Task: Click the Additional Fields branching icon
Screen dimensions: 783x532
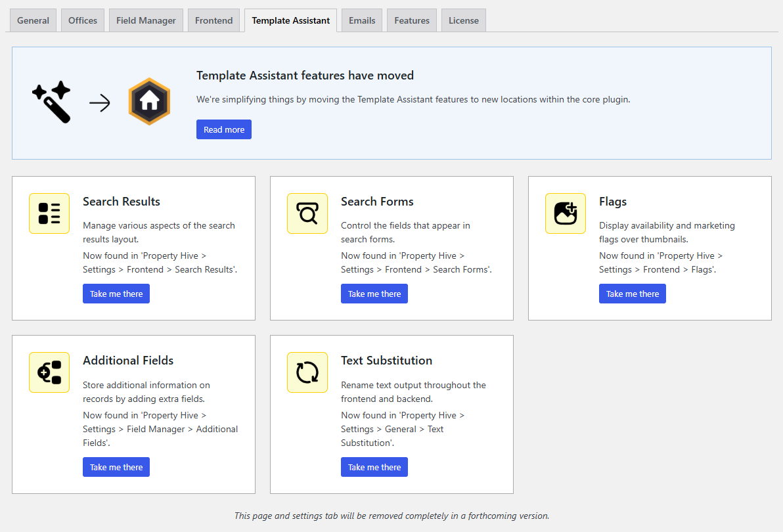Action: click(49, 372)
